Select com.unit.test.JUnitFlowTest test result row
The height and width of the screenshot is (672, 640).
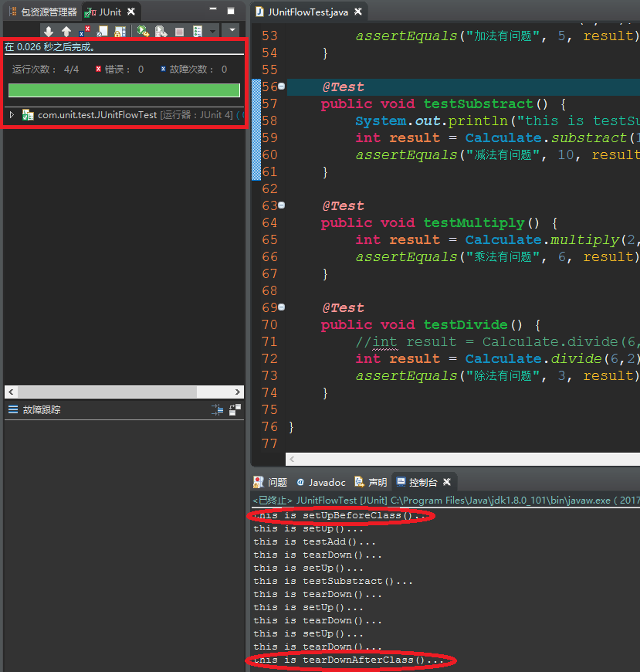click(124, 115)
